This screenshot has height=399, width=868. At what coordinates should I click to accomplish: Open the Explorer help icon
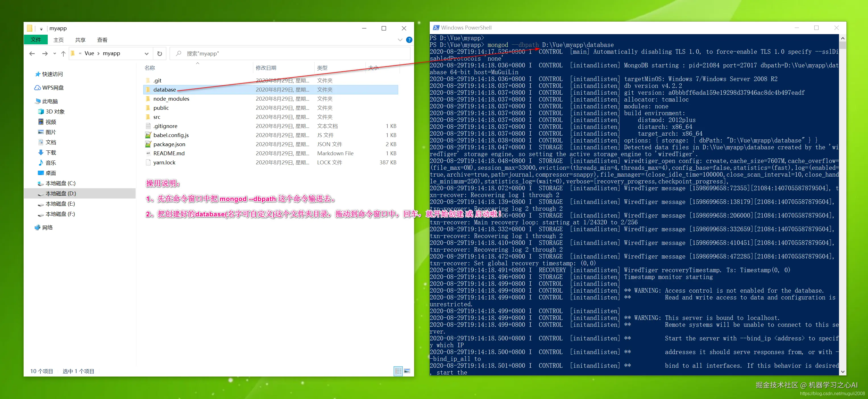click(409, 40)
